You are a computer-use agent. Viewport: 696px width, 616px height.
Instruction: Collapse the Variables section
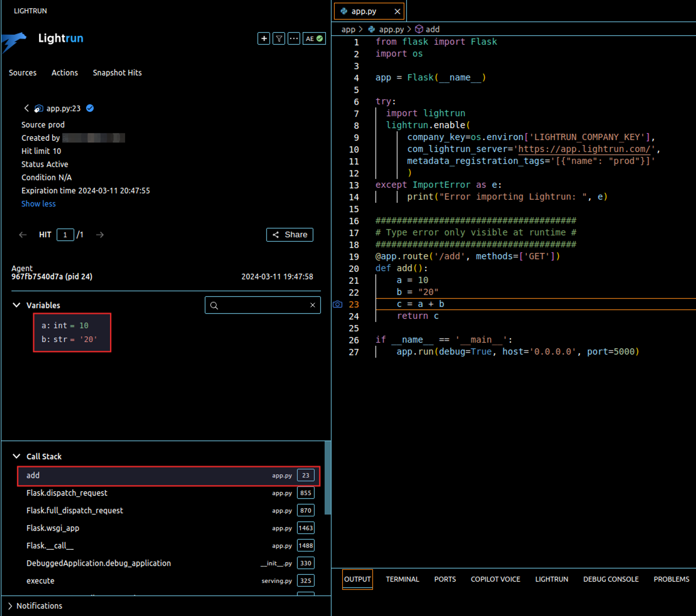16,305
